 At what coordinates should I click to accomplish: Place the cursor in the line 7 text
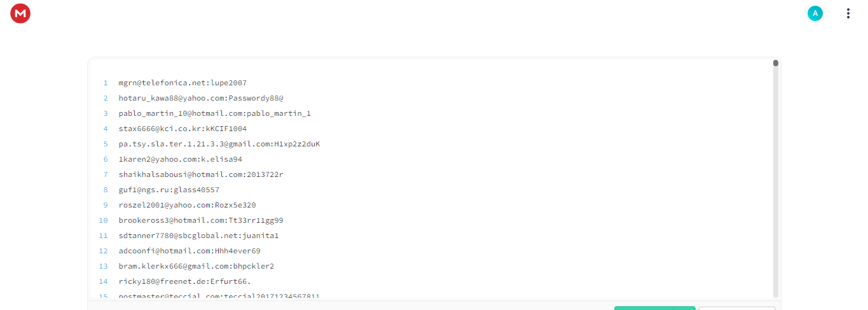[x=201, y=174]
